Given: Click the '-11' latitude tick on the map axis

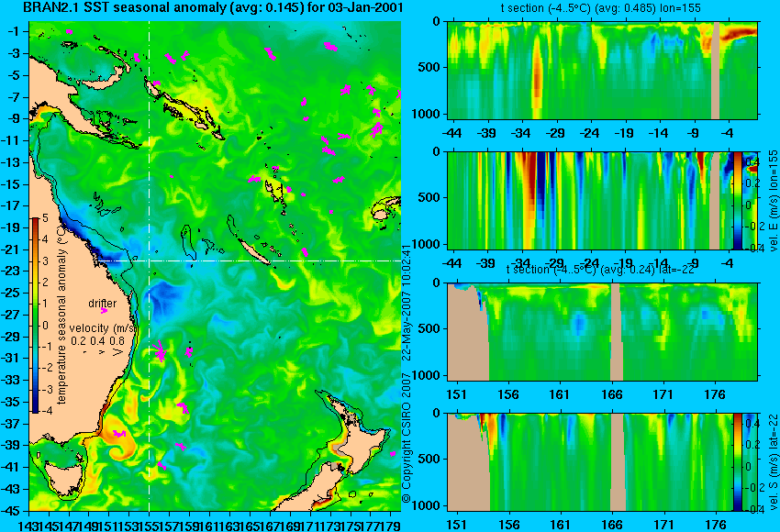Looking at the screenshot, I should (x=11, y=140).
